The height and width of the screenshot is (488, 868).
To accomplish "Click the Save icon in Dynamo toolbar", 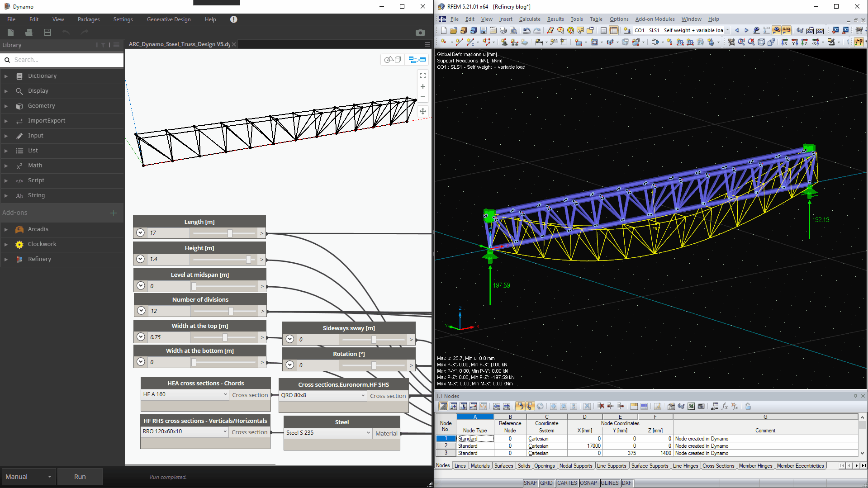I will pyautogui.click(x=47, y=33).
